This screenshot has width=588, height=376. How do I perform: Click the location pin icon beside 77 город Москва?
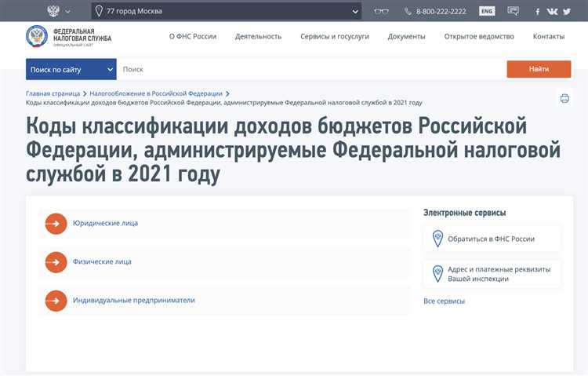point(99,11)
